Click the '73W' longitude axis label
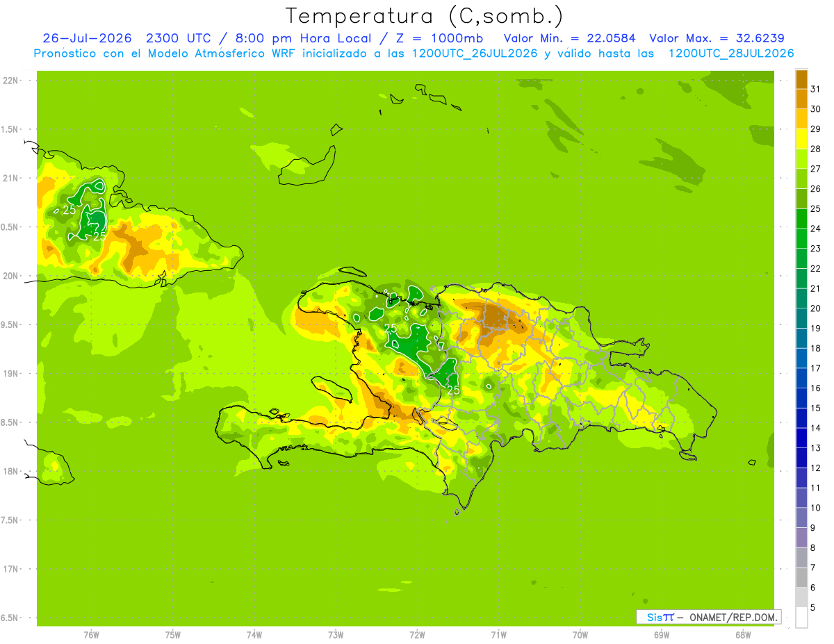The height and width of the screenshot is (644, 834). [336, 634]
